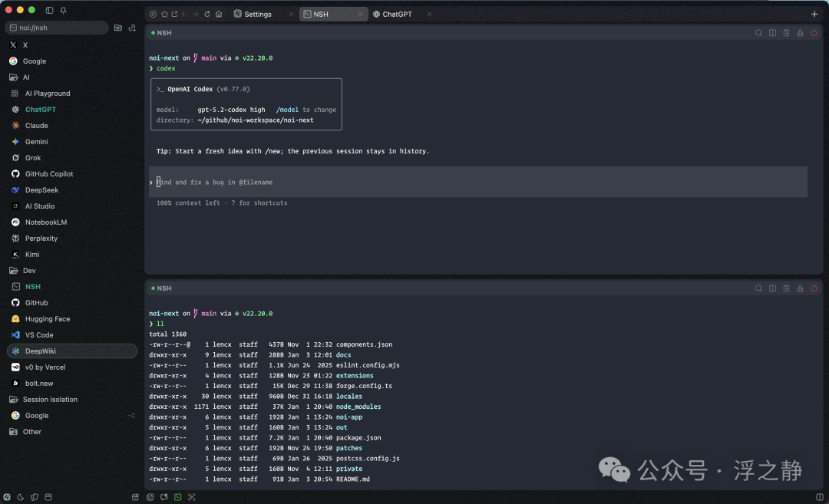Switch to the ChatGPT tab
Image resolution: width=829 pixels, height=504 pixels.
pos(401,15)
